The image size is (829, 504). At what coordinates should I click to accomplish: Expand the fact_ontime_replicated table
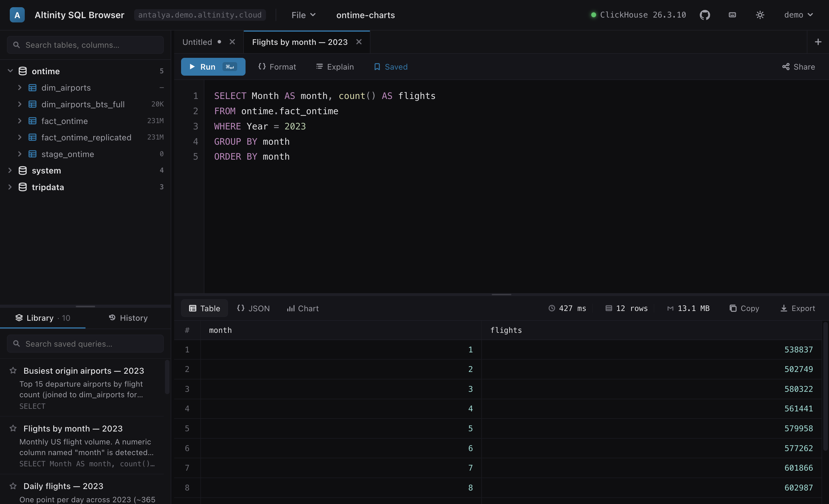tap(20, 137)
